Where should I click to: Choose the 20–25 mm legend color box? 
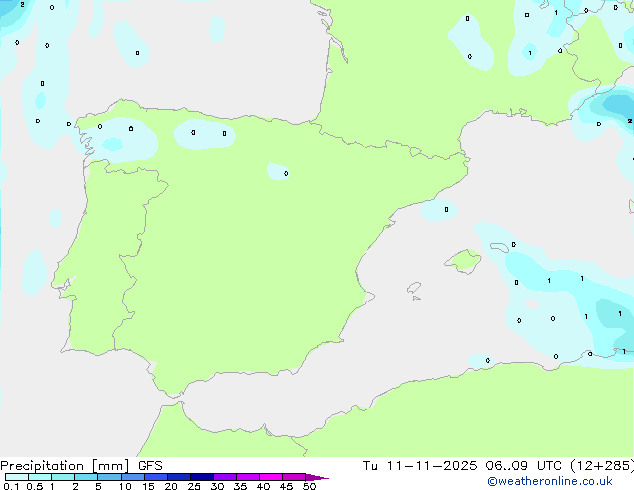(x=179, y=477)
